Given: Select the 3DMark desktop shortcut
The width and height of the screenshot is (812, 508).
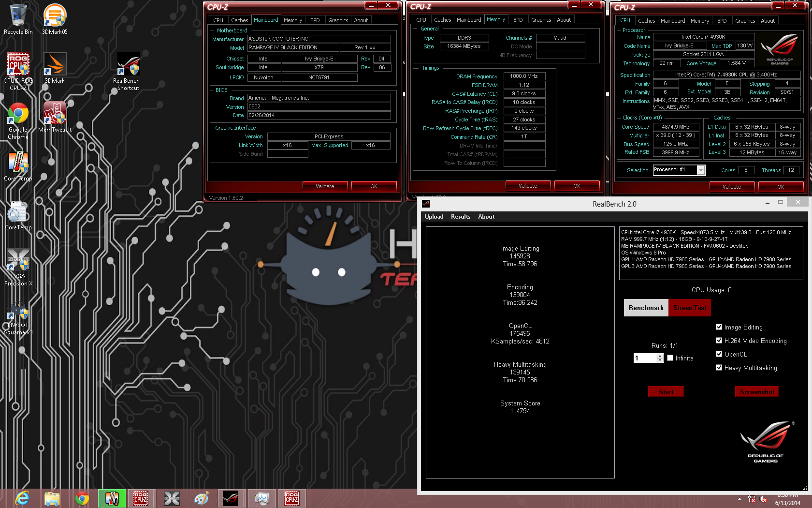Looking at the screenshot, I should click(x=55, y=68).
